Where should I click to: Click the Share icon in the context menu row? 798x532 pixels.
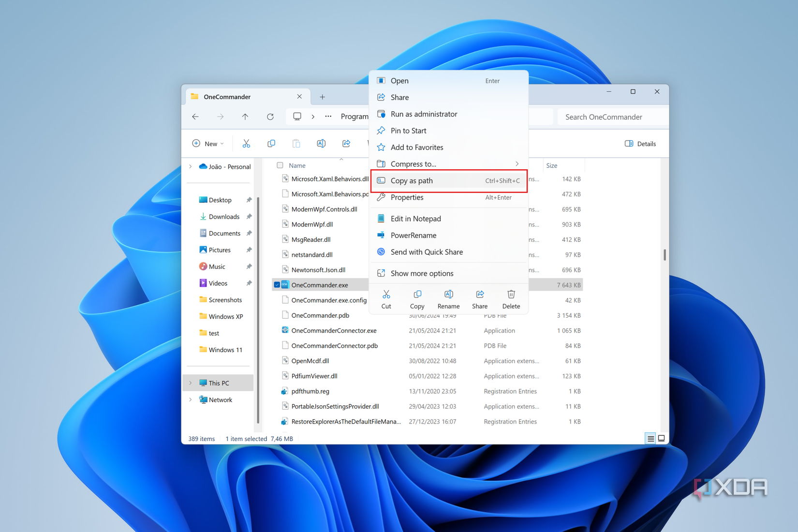[x=479, y=298]
